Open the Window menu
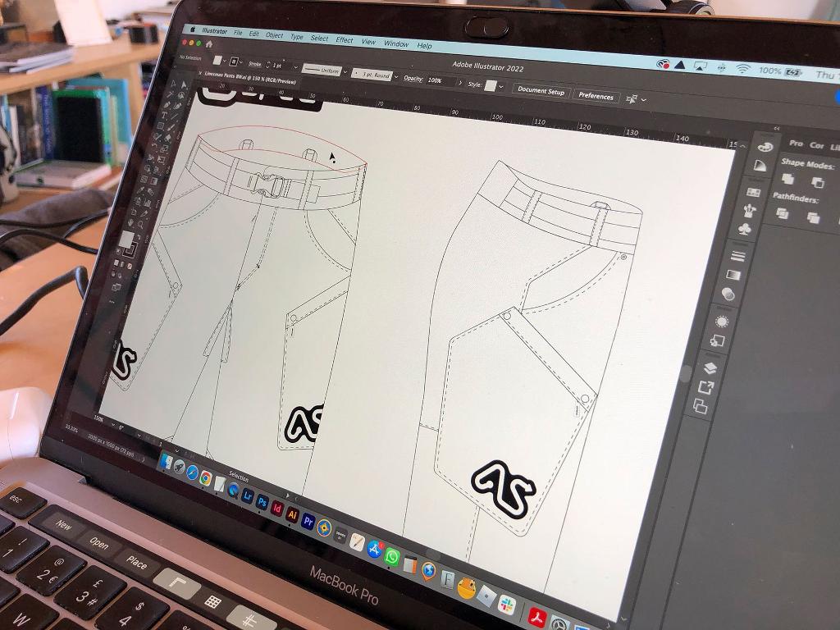Screen dimensions: 840x630 click(x=396, y=43)
